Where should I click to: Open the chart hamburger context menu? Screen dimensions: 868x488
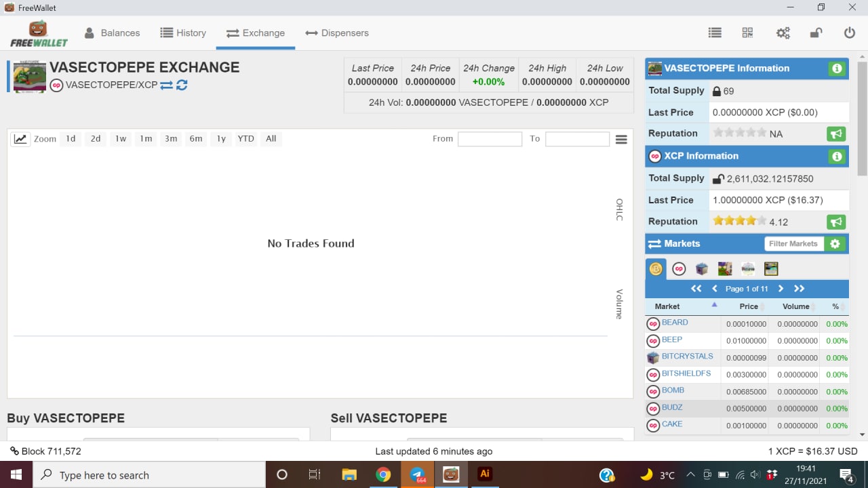621,139
